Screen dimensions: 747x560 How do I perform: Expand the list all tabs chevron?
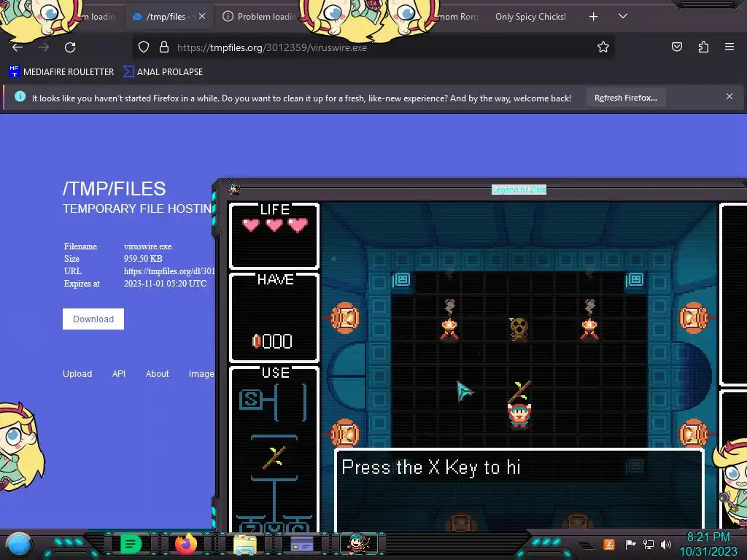tap(623, 16)
